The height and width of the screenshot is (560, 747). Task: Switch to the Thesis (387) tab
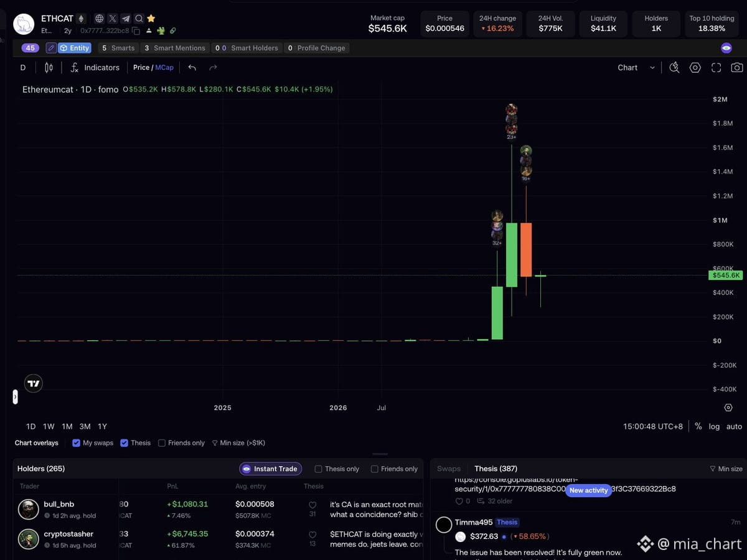tap(496, 469)
